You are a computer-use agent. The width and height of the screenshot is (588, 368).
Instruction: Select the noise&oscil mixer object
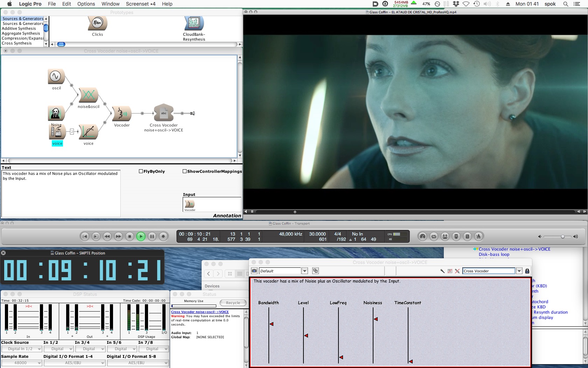tap(88, 95)
